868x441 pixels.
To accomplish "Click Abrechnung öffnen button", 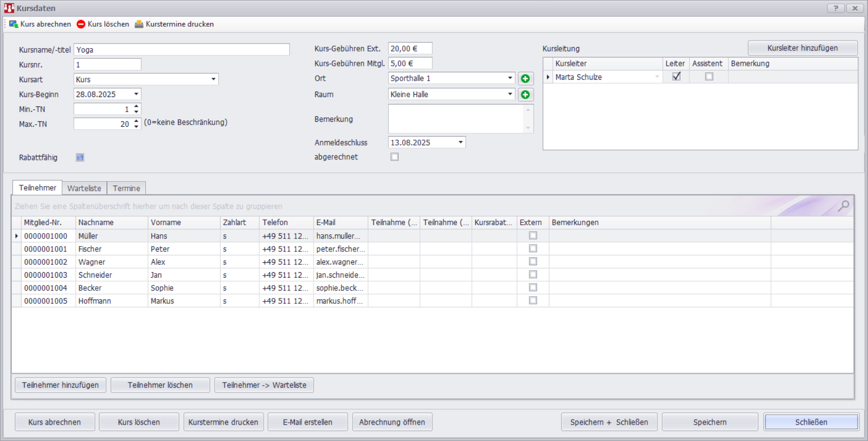I will [x=392, y=422].
